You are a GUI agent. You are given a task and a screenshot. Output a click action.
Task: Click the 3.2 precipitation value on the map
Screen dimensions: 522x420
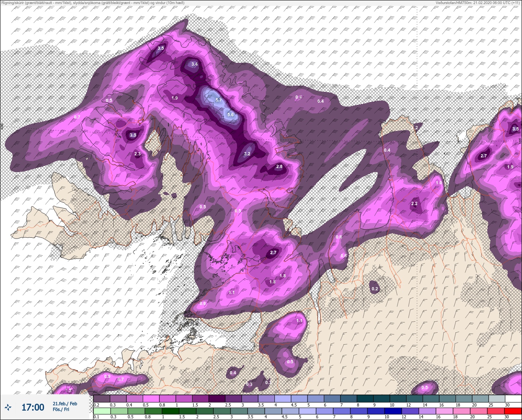247,154
